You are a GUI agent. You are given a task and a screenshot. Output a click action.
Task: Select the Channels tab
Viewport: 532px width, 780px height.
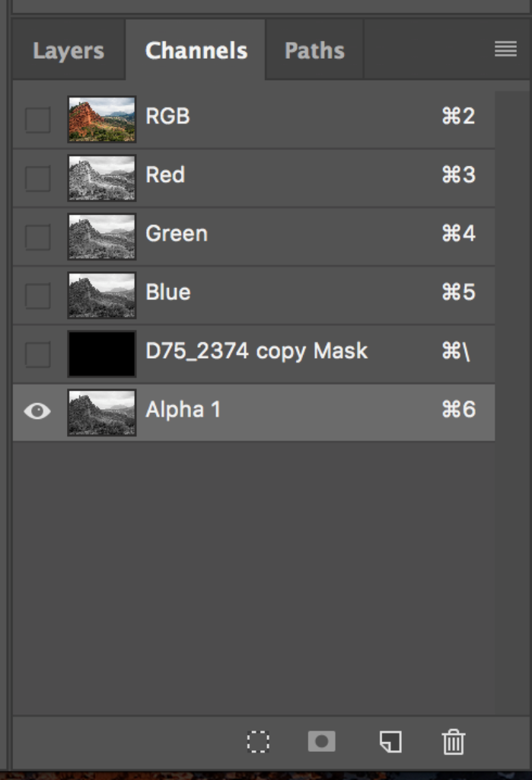(196, 51)
